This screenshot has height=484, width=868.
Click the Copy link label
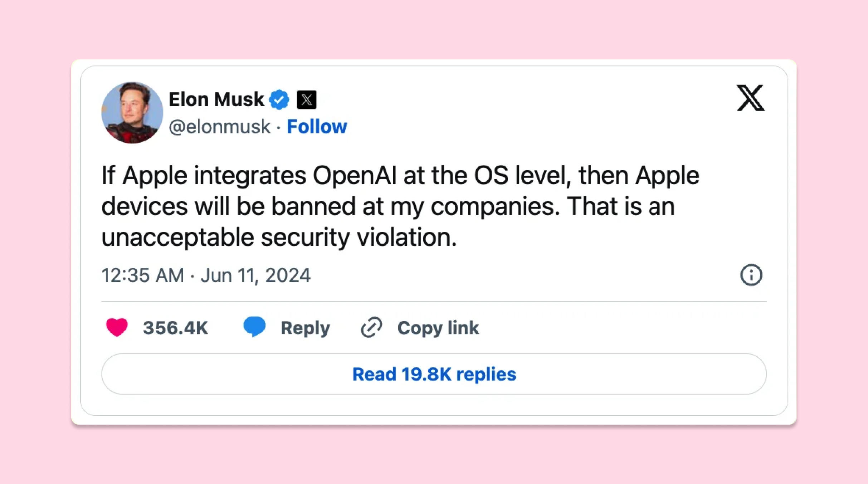click(438, 328)
